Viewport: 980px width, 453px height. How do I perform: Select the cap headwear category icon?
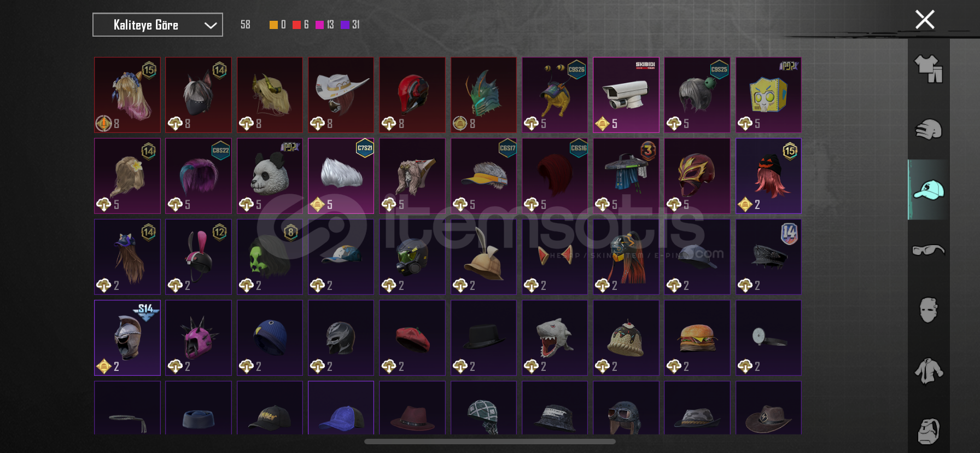[929, 190]
